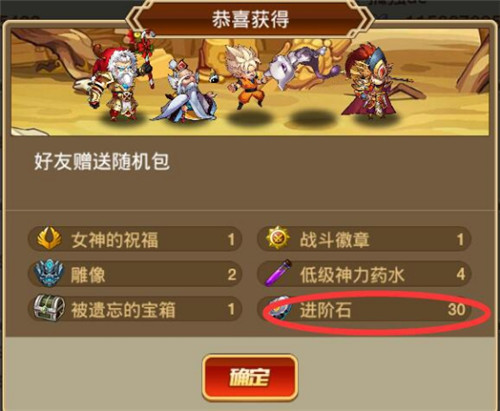Click the blue 雕像 statue icon

point(49,273)
